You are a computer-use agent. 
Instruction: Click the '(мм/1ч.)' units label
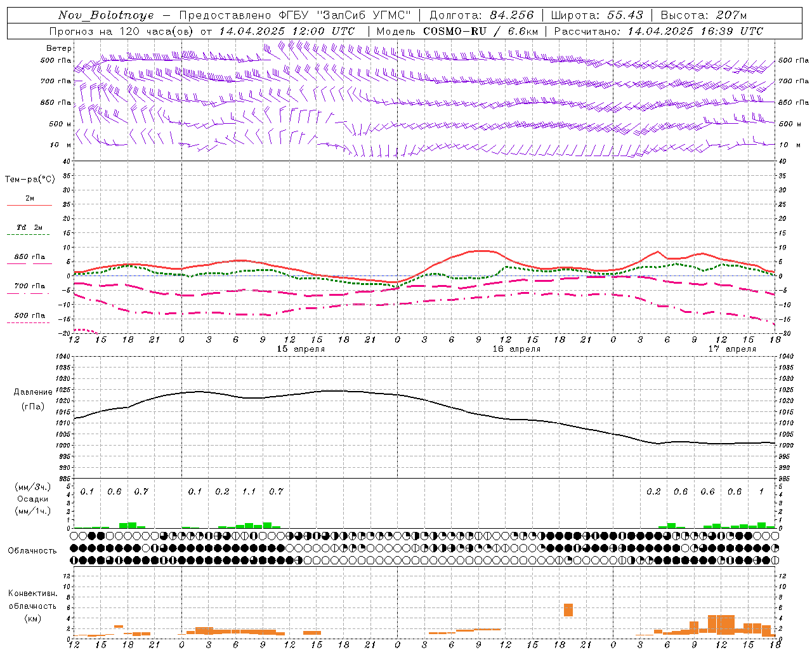coord(32,511)
